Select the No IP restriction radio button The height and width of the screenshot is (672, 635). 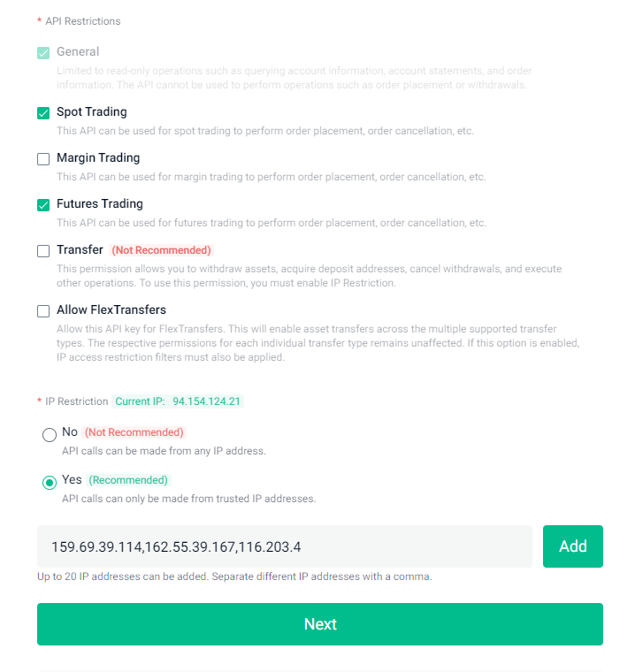[x=50, y=435]
